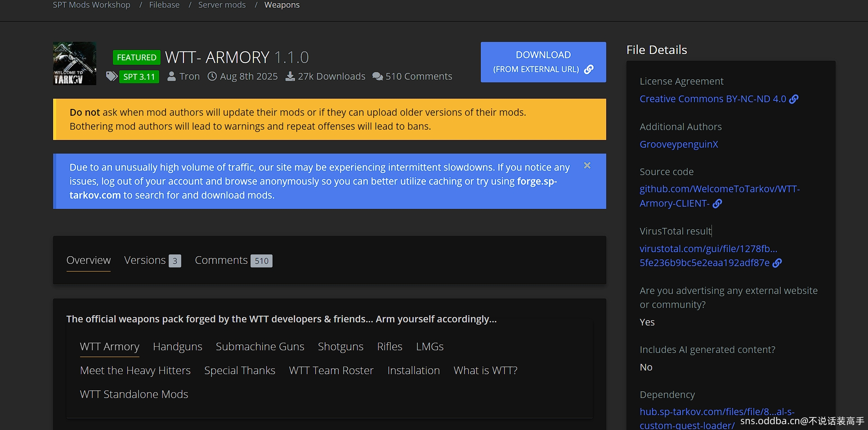Viewport: 868px width, 430px height.
Task: Switch to the Rifles section
Action: point(389,347)
